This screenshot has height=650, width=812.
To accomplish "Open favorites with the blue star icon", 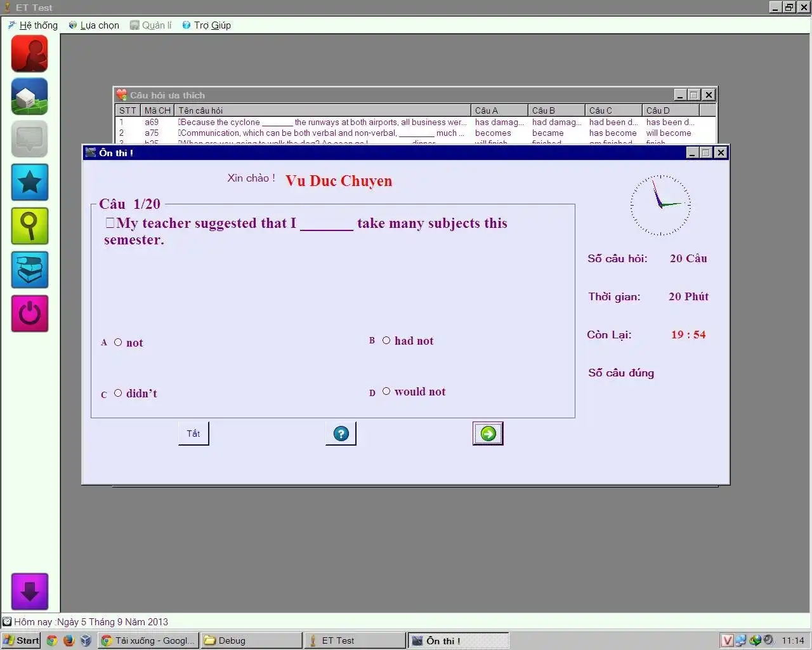I will [29, 182].
